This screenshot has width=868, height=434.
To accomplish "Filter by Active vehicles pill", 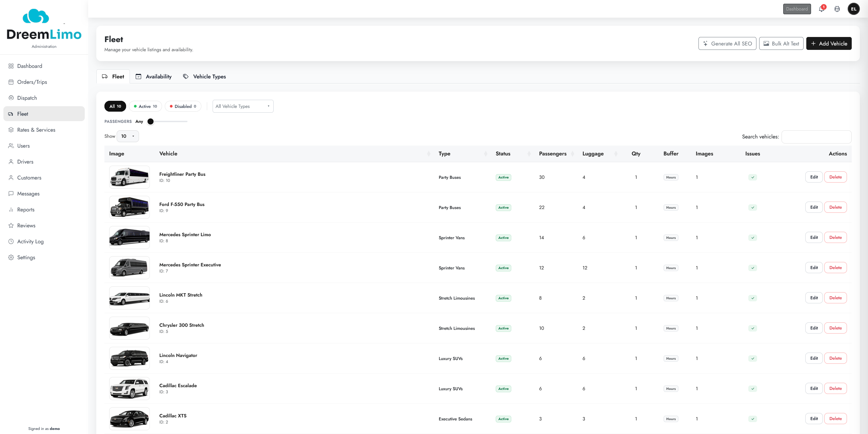I will [x=145, y=106].
